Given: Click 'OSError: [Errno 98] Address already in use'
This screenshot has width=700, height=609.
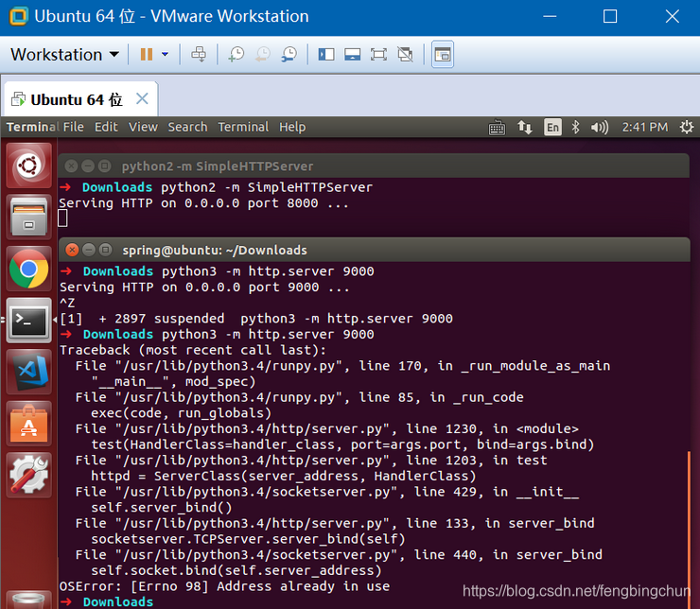Looking at the screenshot, I should (224, 586).
